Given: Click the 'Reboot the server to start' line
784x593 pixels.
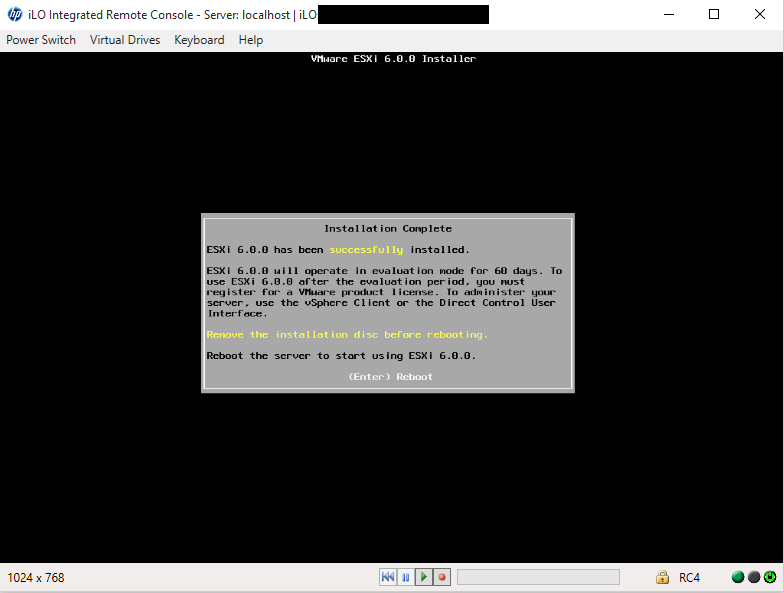Looking at the screenshot, I should (x=341, y=356).
